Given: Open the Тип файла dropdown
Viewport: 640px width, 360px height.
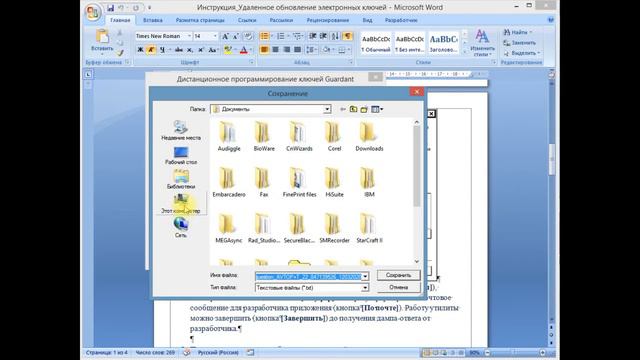Looking at the screenshot, I should click(x=365, y=288).
